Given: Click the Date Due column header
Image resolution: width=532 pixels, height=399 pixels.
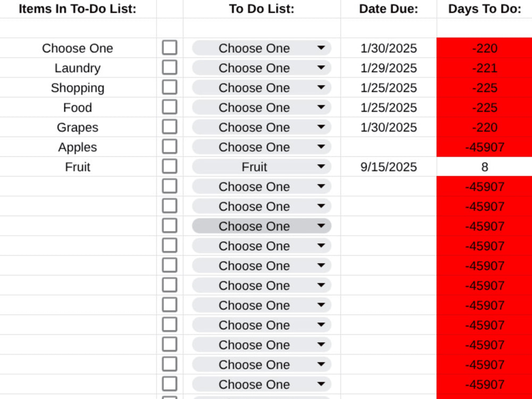Looking at the screenshot, I should tap(388, 9).
